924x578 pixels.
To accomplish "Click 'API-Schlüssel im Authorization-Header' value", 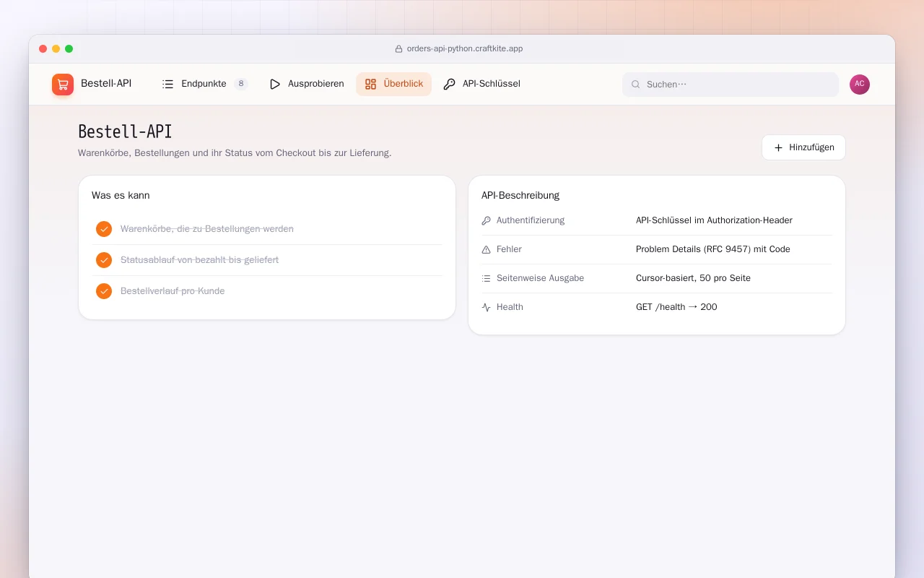I will tap(714, 220).
